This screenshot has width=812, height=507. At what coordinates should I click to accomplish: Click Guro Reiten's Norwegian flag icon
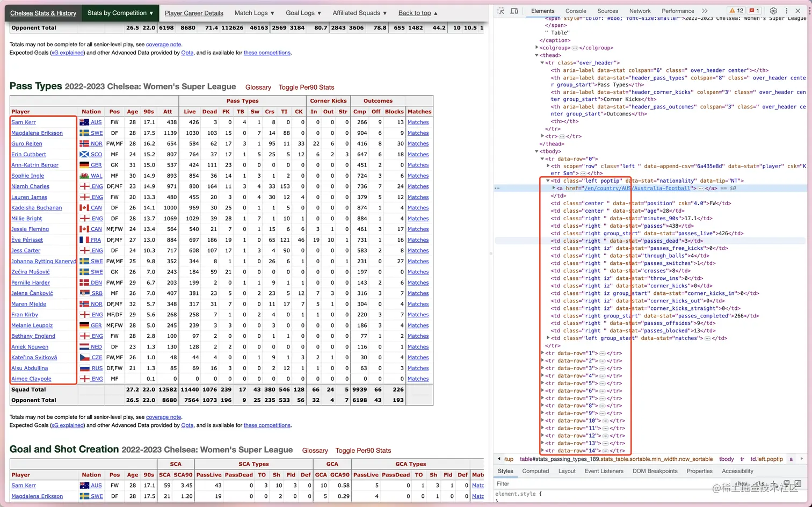click(84, 144)
